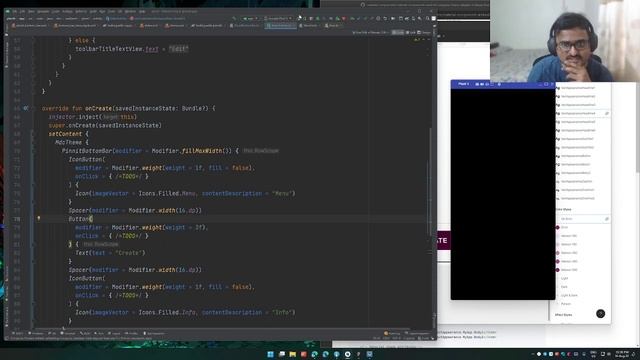Click the search field in the Figma styles panel
640x360 pixels.
pyautogui.click(x=582, y=219)
